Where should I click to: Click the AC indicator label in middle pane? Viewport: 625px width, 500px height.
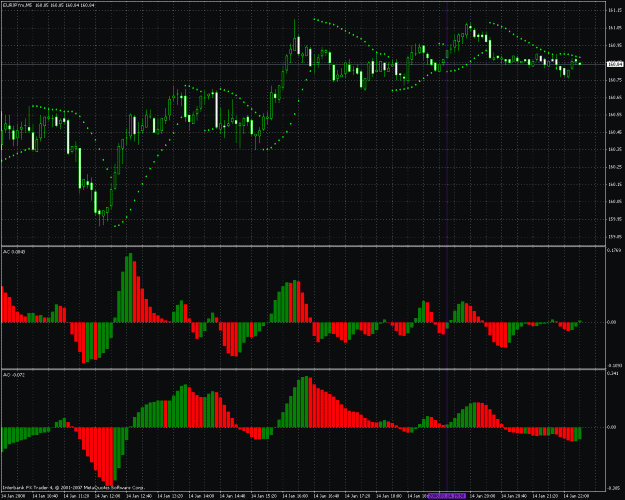click(x=14, y=252)
